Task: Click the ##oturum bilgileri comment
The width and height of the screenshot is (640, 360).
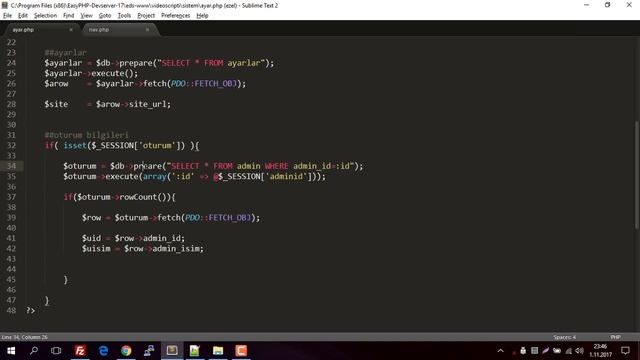Action: coord(86,135)
